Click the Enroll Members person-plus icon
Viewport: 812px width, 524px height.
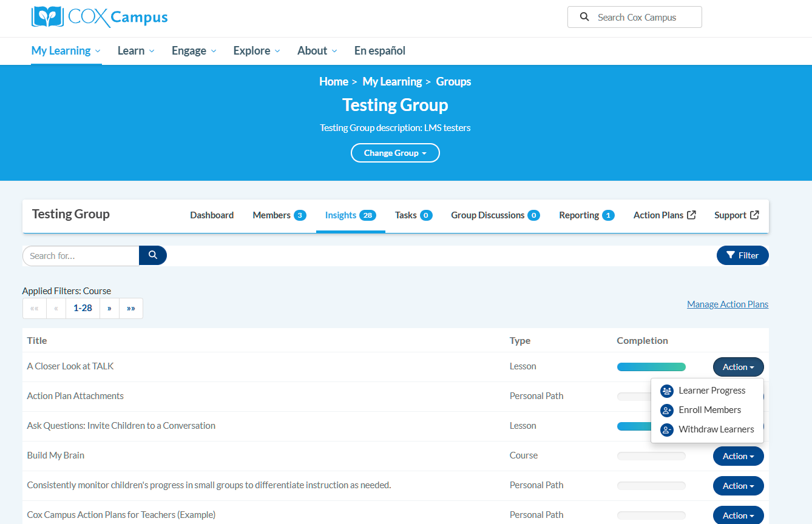pos(667,411)
